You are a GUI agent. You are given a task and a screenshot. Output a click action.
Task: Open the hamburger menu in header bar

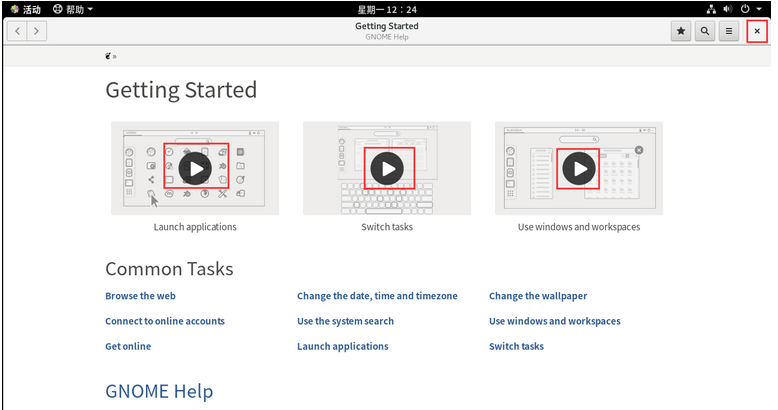(728, 31)
